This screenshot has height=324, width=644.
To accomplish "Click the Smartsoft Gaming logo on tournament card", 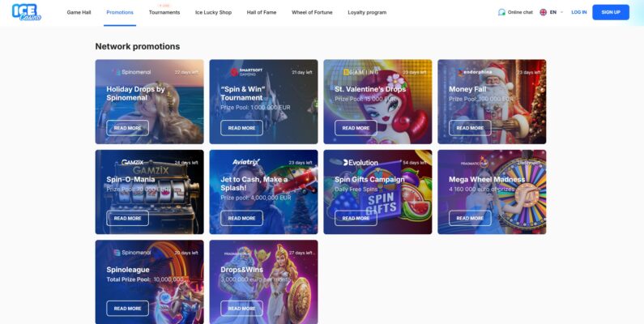I will pos(246,72).
